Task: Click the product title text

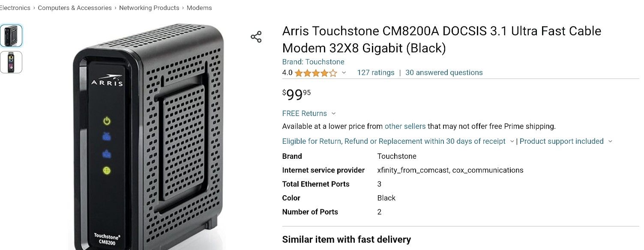Action: click(x=441, y=39)
